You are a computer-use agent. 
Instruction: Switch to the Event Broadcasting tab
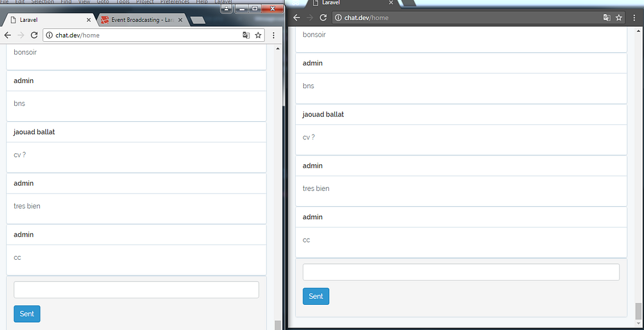(x=143, y=20)
